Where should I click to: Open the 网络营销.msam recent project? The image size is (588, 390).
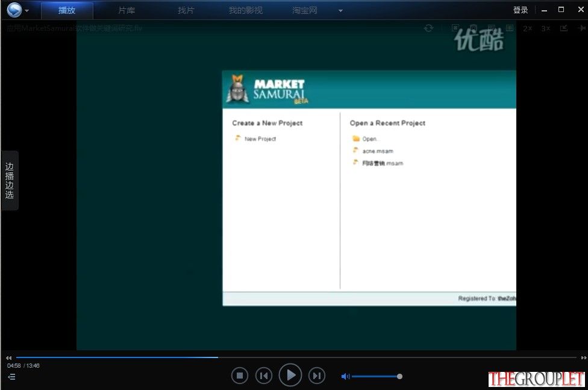pyautogui.click(x=383, y=163)
